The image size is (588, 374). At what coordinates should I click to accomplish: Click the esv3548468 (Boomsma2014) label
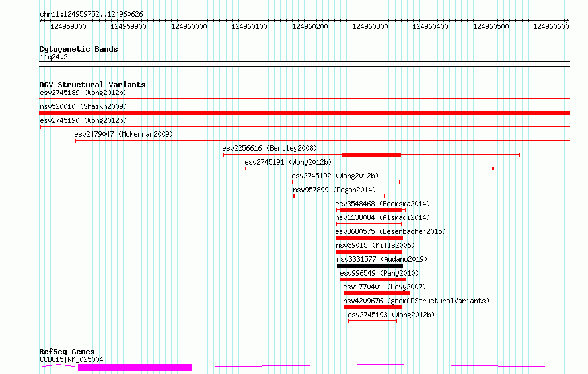pyautogui.click(x=383, y=204)
